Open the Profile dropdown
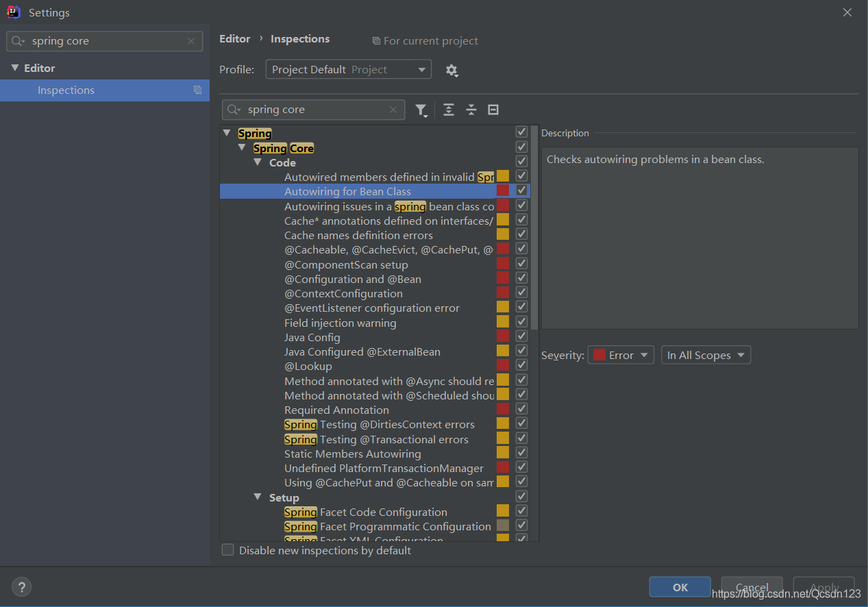The width and height of the screenshot is (868, 607). point(348,69)
